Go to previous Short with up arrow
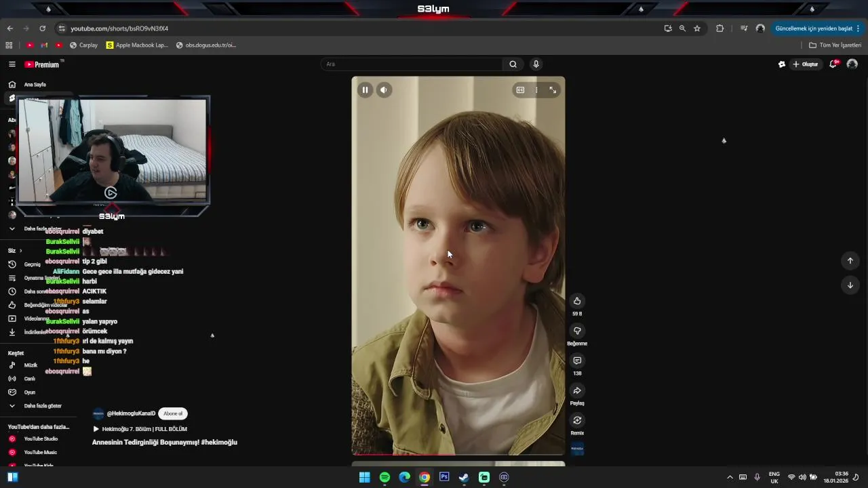 pyautogui.click(x=850, y=260)
